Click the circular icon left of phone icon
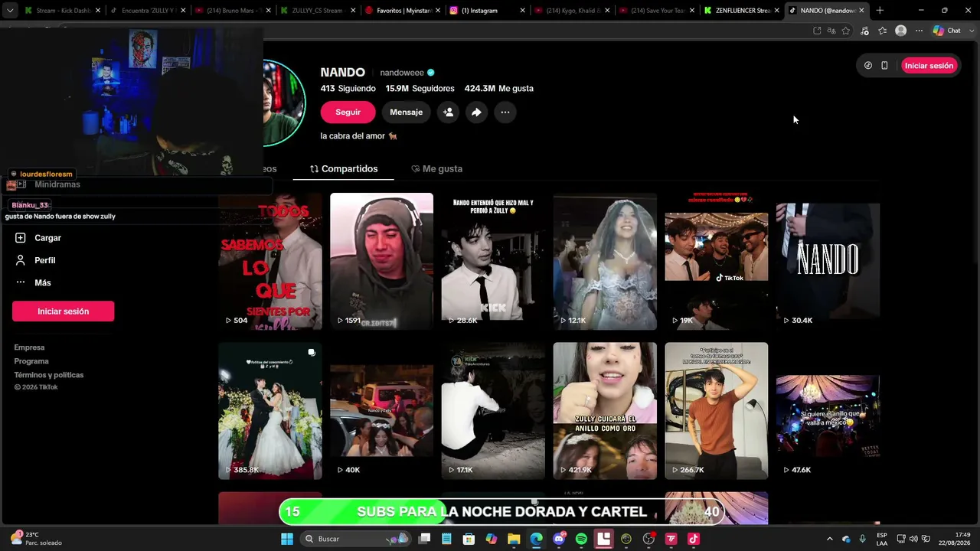The image size is (980, 551). coord(868,66)
